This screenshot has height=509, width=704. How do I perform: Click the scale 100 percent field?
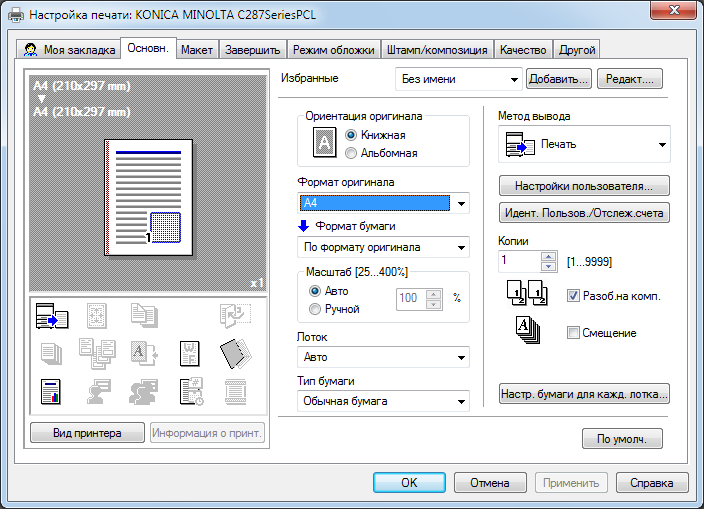(411, 299)
